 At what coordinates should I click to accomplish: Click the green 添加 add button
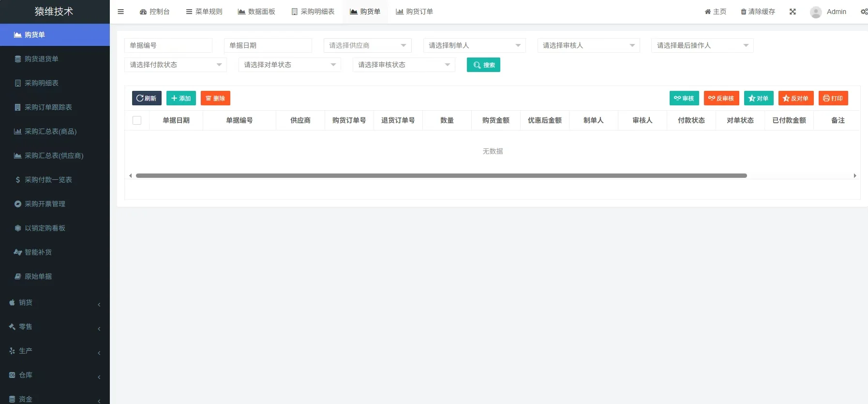click(181, 98)
